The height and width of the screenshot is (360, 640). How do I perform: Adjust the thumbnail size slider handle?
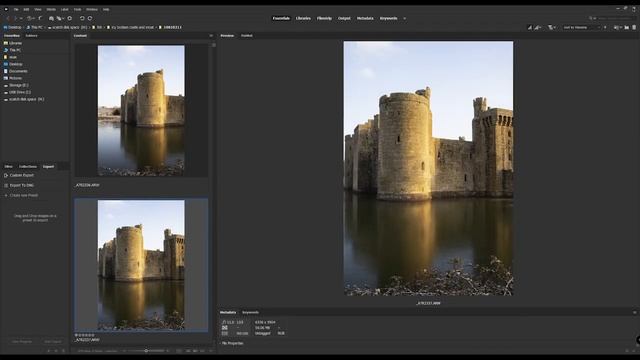point(146,351)
